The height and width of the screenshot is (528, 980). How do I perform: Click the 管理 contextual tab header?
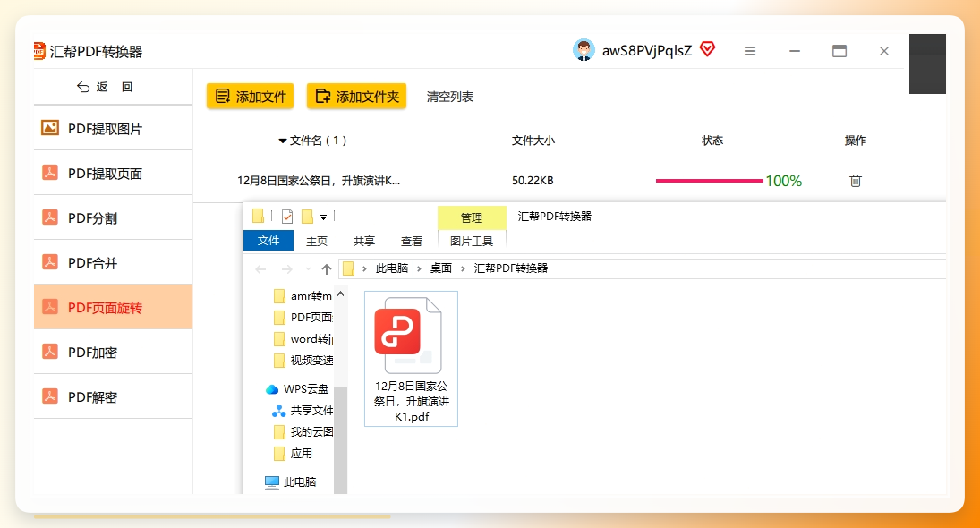pos(472,217)
